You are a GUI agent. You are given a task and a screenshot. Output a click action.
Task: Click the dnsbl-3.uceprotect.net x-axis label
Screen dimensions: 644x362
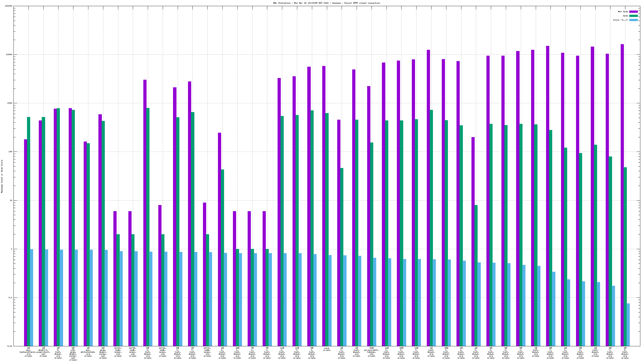point(43,352)
